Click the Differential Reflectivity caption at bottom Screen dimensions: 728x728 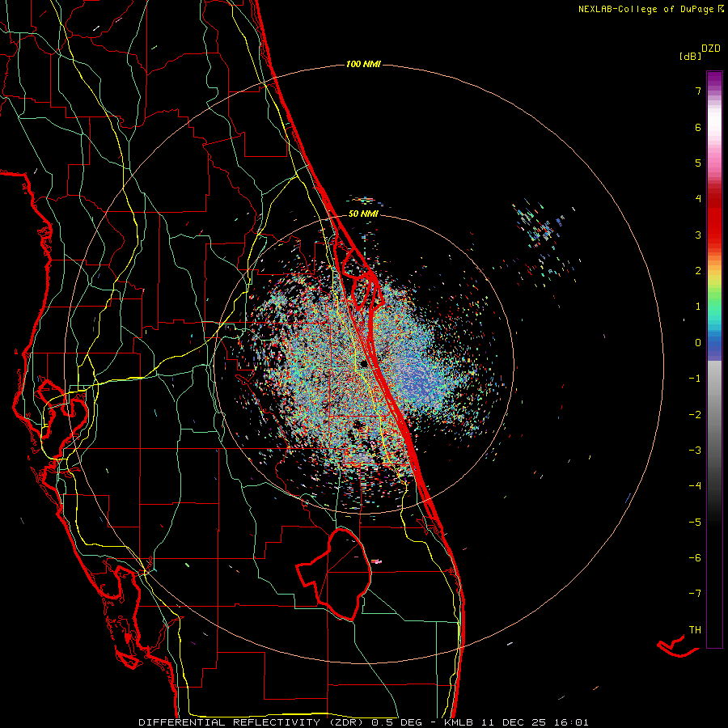pos(363,722)
